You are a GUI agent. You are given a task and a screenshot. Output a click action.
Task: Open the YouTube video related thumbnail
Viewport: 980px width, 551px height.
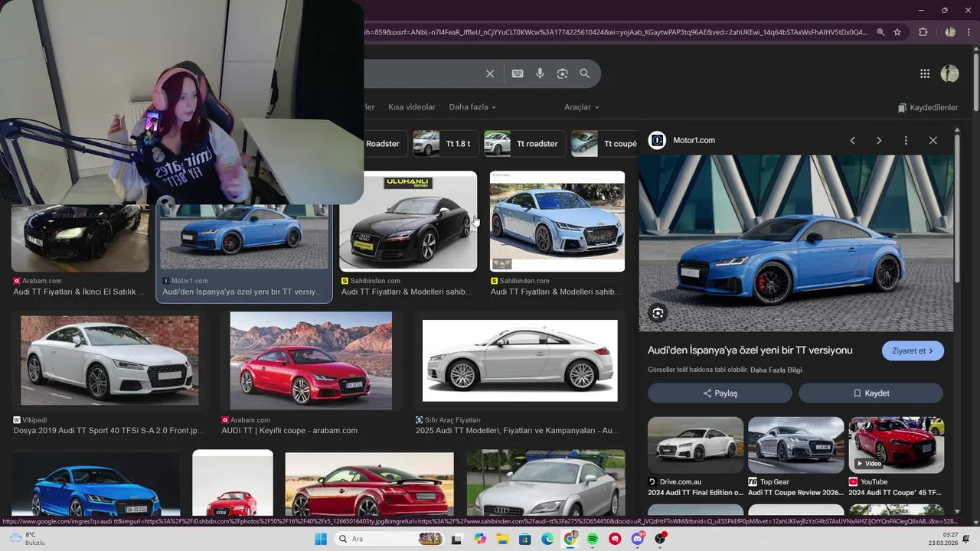896,445
